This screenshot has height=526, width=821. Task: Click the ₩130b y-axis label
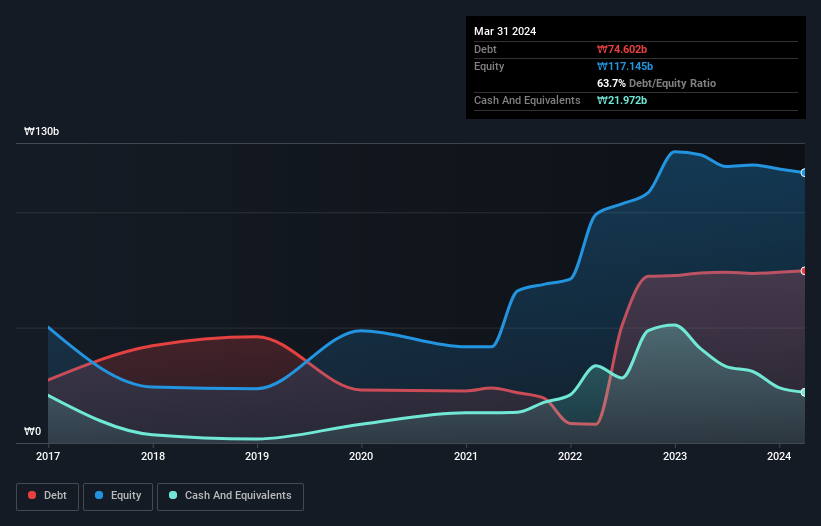click(41, 131)
